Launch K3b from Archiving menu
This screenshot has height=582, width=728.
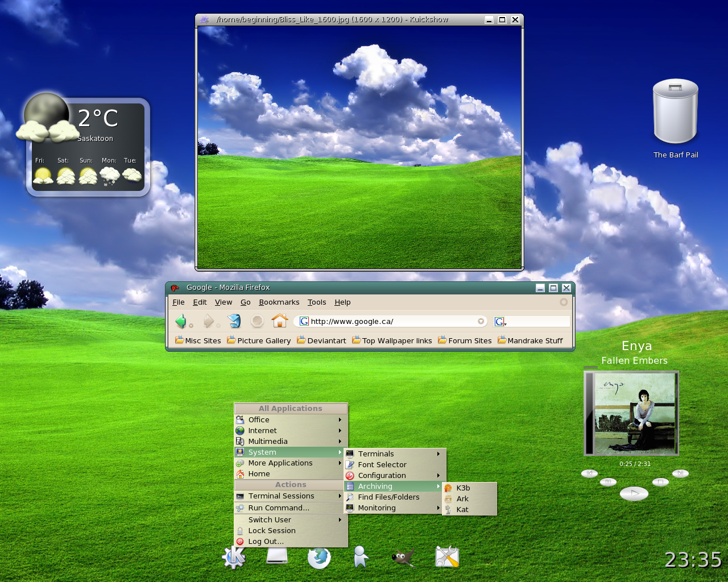point(470,488)
